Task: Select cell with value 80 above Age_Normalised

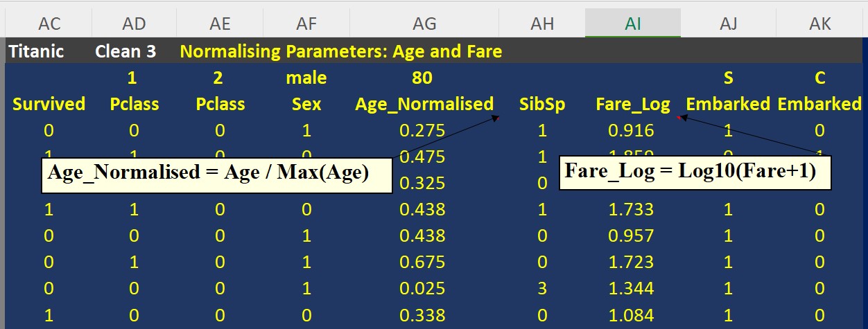Action: click(x=424, y=78)
